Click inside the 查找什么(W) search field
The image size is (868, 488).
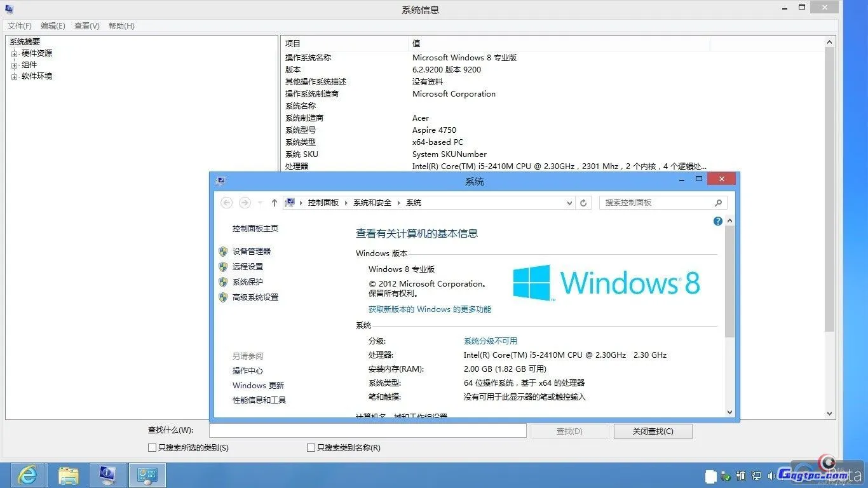coord(367,431)
